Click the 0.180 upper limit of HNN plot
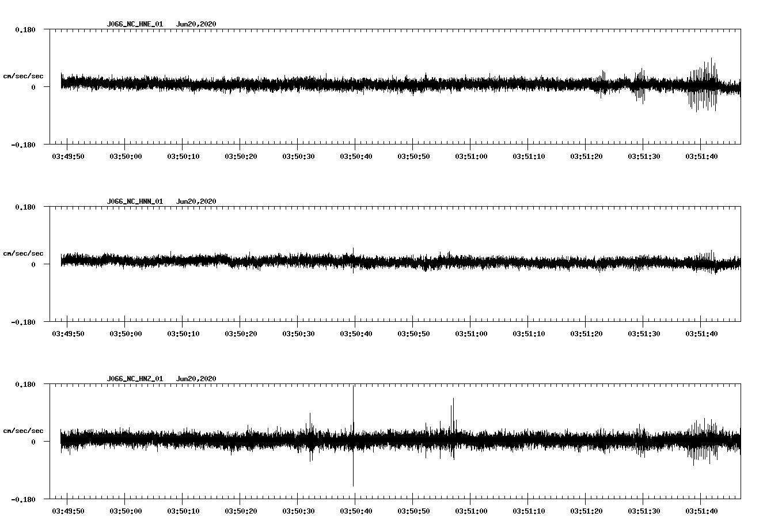Image resolution: width=782 pixels, height=532 pixels. 25,207
